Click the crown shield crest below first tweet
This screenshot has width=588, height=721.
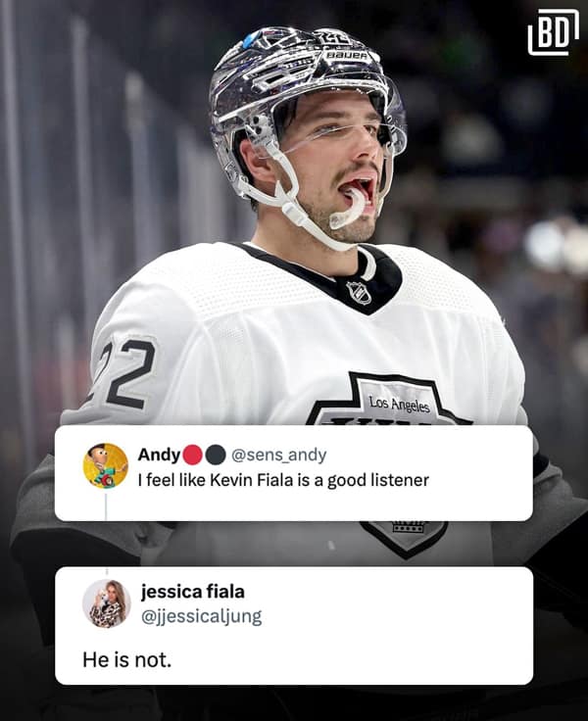point(404,538)
